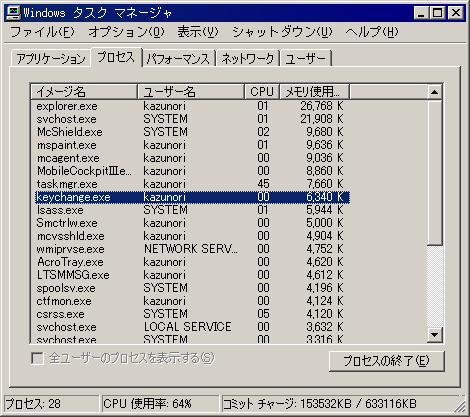Toggle 全ユーザーのプロセスを表示する checkbox

coord(37,359)
